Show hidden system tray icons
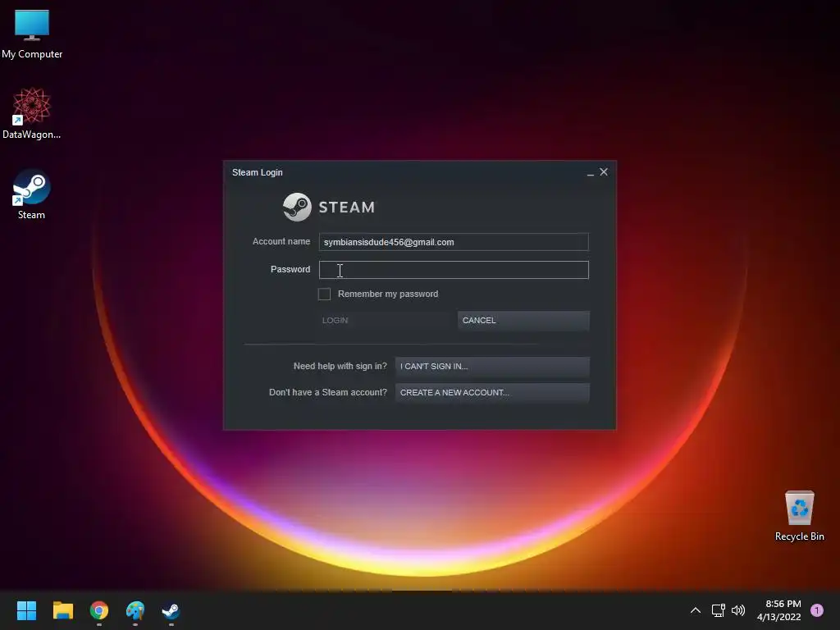Image resolution: width=840 pixels, height=630 pixels. 696,610
